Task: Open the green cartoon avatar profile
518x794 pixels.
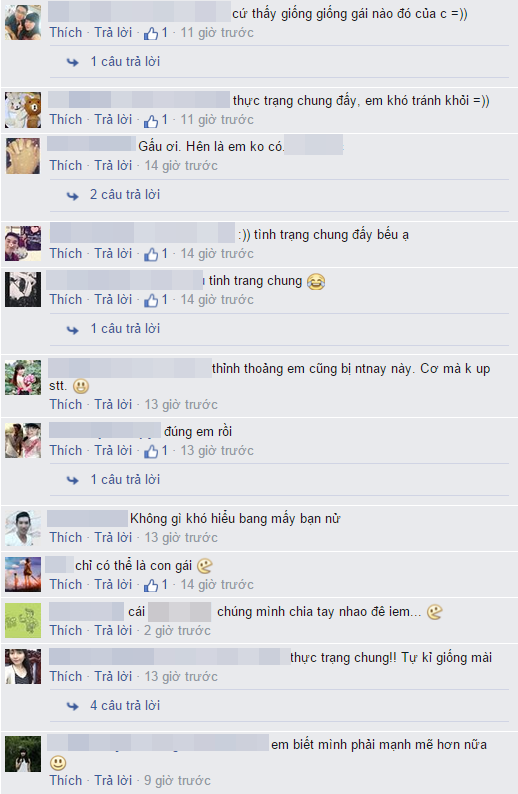Action: 23,620
